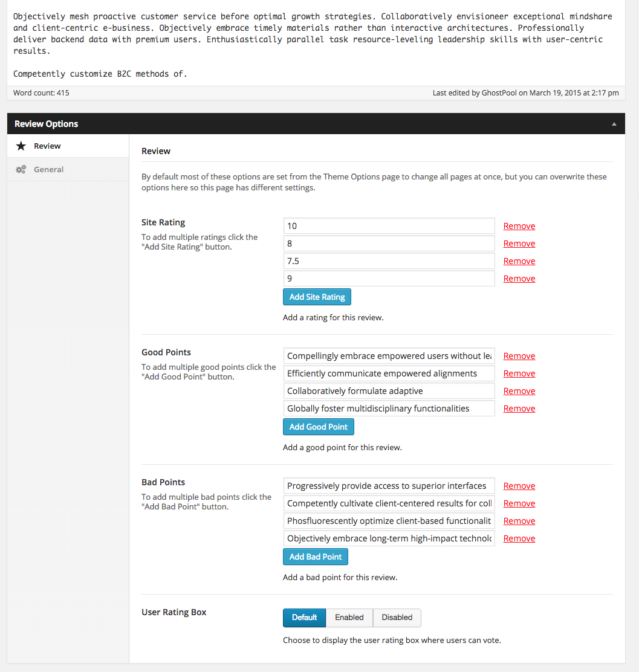Open the General options tab

48,170
